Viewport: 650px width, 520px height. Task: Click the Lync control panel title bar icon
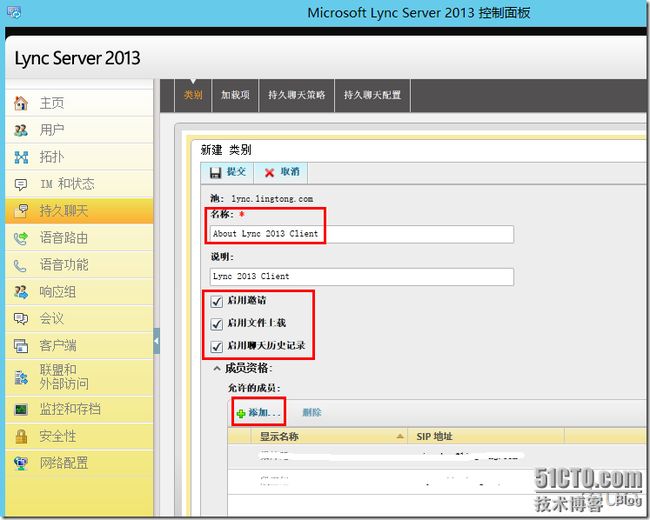pos(14,12)
